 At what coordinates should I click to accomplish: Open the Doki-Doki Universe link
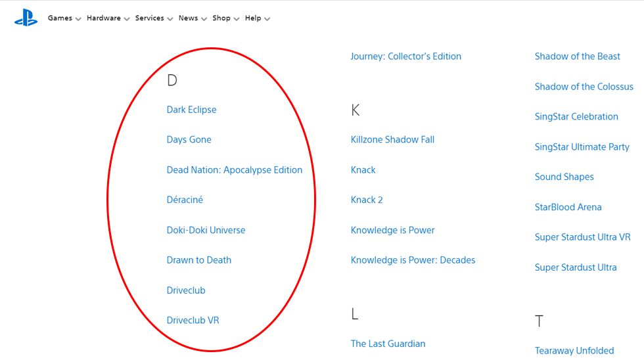[x=206, y=230]
